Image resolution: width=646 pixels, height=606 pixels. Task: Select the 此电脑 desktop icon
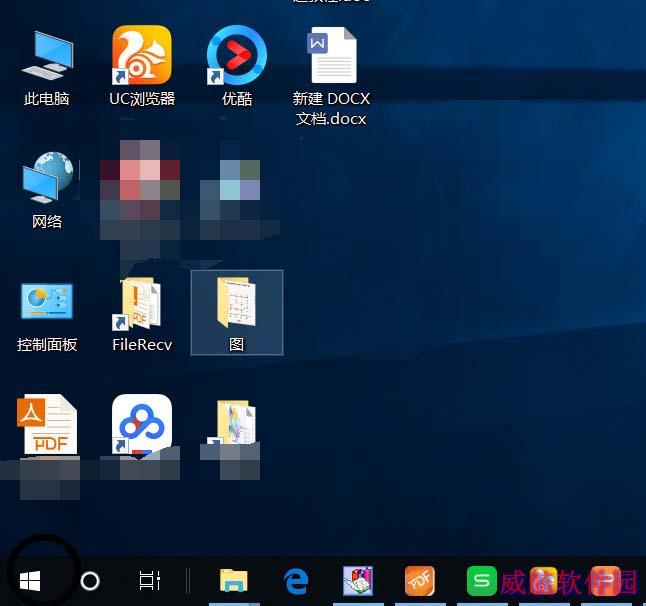pos(47,68)
